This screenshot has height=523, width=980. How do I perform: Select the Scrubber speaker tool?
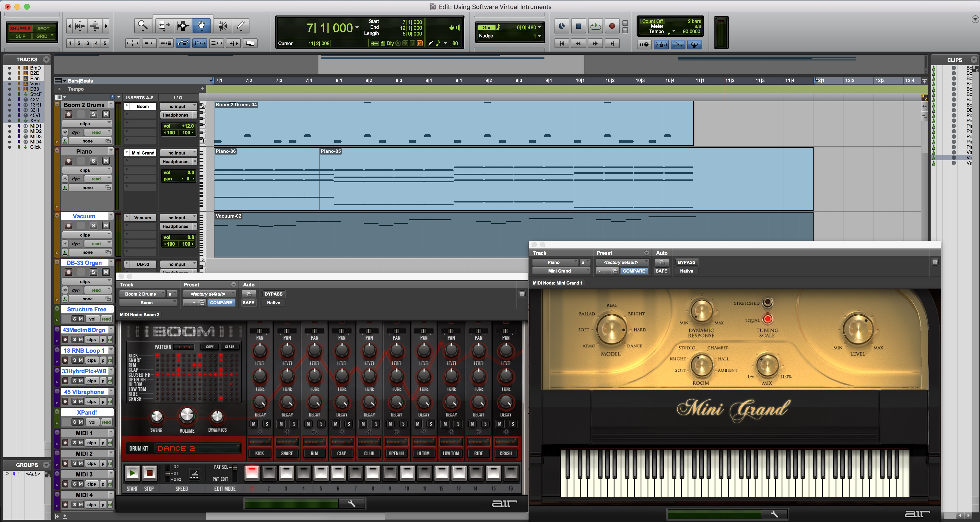click(223, 25)
